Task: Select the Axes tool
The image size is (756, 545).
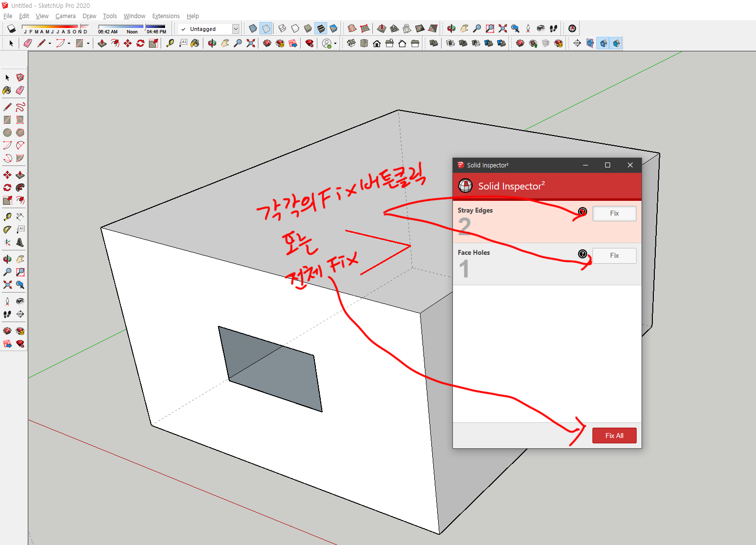Action: coord(7,242)
